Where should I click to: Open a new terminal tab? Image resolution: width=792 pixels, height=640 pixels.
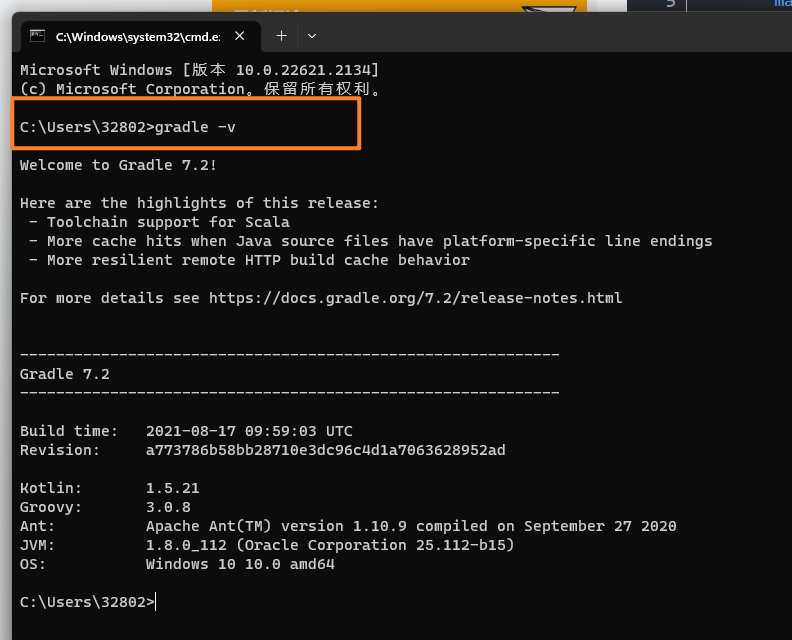pos(281,36)
